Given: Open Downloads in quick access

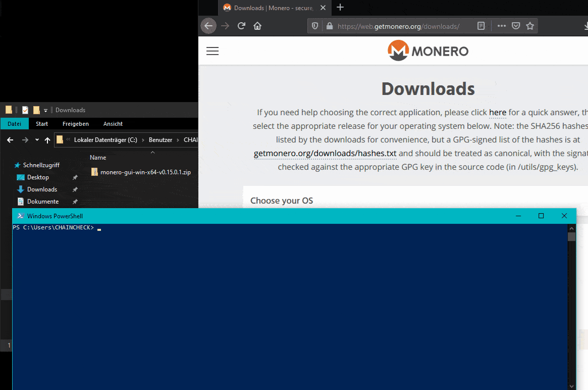Looking at the screenshot, I should (37, 189).
